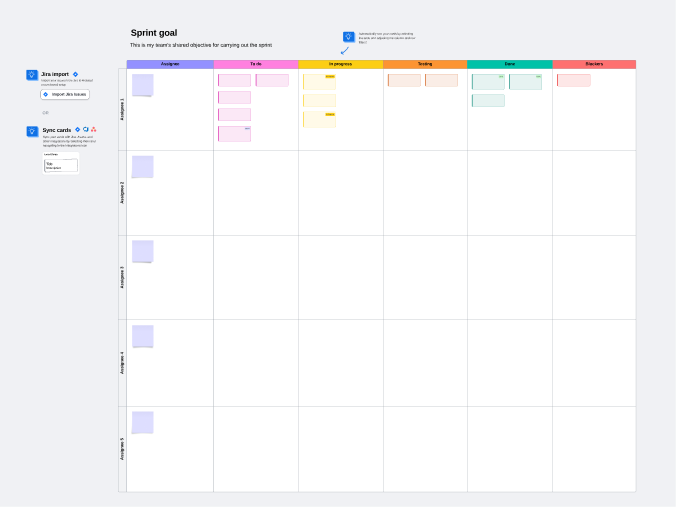Click the blue lightbulb tip icon above the board

tap(349, 37)
